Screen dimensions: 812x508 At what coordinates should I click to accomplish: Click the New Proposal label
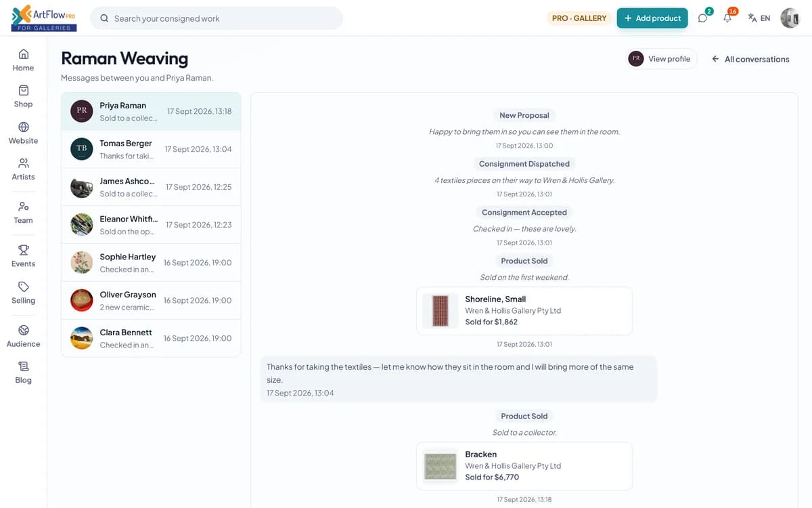524,115
